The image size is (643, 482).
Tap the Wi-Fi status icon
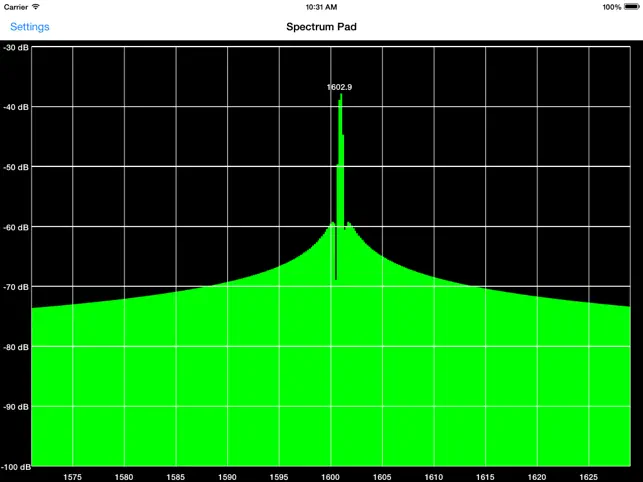tap(36, 7)
